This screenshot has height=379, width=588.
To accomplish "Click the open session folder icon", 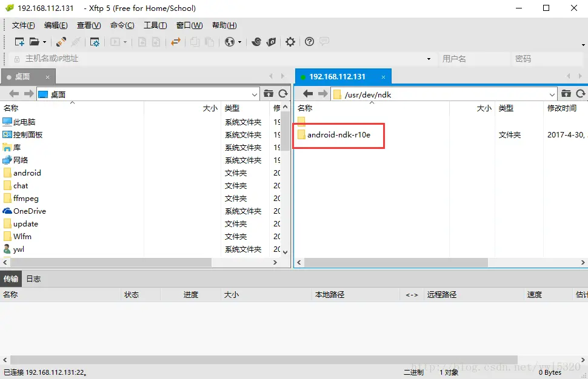I will point(35,42).
